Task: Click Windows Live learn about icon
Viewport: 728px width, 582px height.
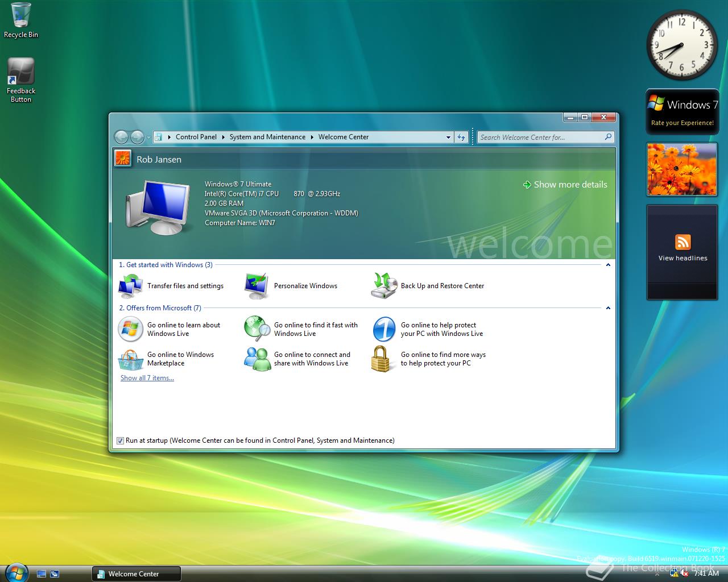Action: pyautogui.click(x=130, y=329)
